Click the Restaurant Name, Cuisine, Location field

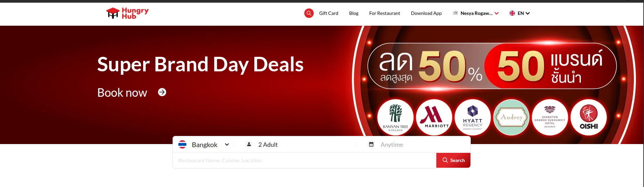tap(305, 160)
